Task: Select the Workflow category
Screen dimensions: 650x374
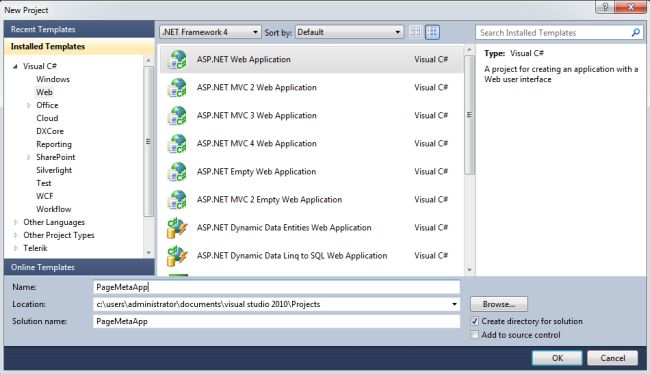Action: (53, 209)
